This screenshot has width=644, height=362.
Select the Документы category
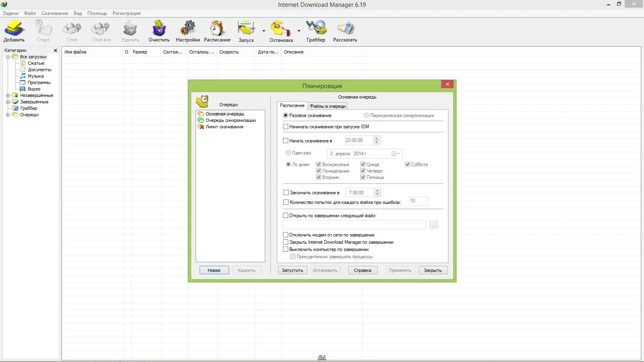click(x=39, y=70)
